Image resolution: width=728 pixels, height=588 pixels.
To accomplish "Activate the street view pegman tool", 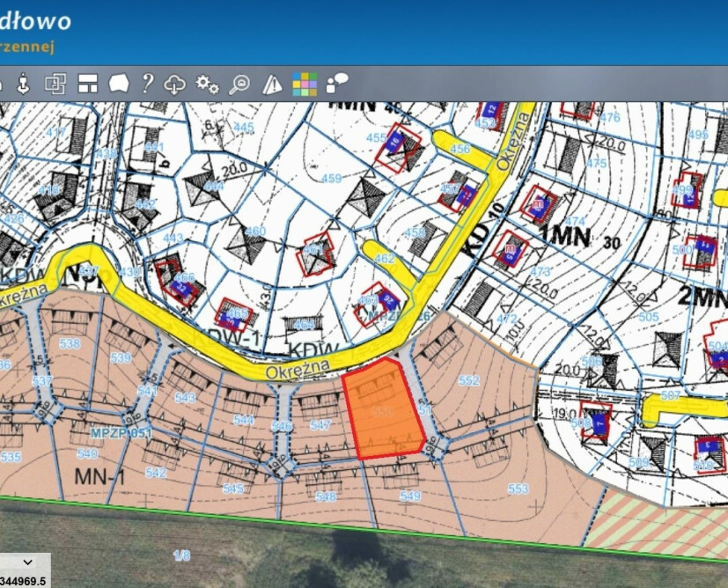I will [23, 84].
